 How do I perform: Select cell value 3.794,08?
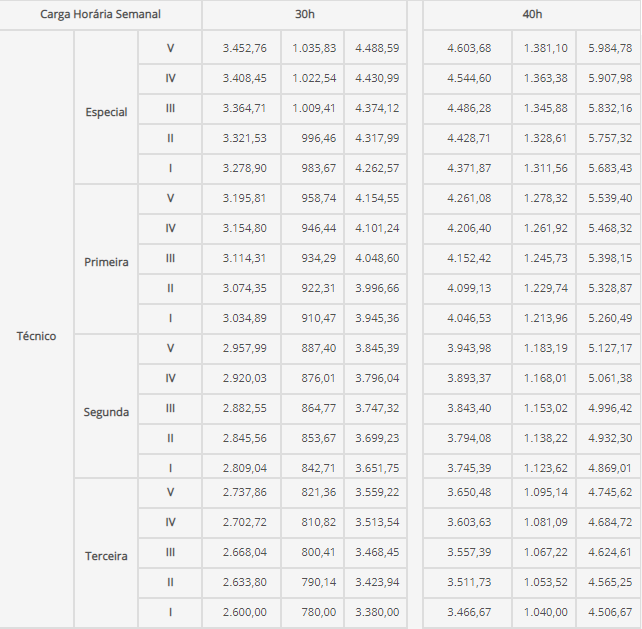pyautogui.click(x=469, y=438)
